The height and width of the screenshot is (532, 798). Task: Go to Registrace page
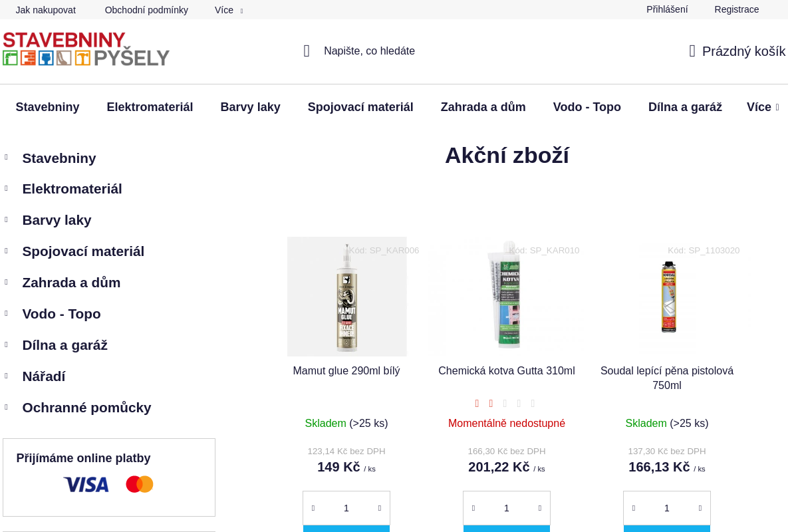(x=736, y=9)
